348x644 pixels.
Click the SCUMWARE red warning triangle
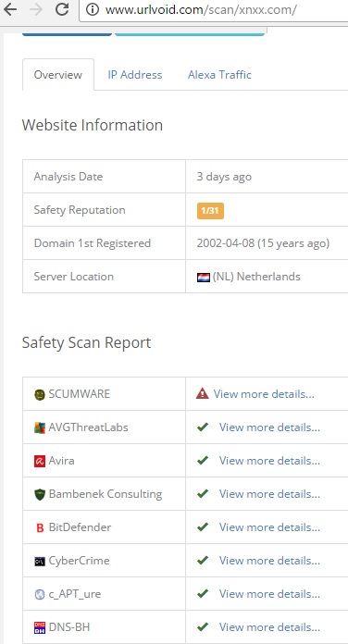point(202,394)
